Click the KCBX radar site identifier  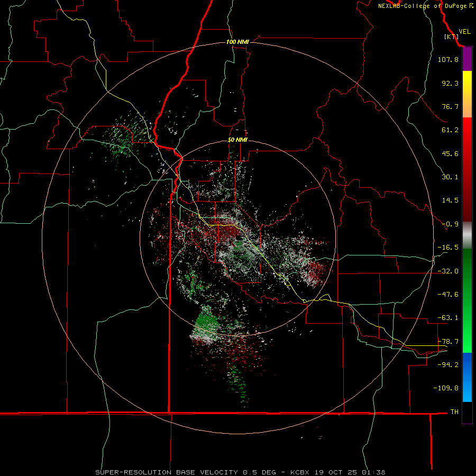coord(300,472)
